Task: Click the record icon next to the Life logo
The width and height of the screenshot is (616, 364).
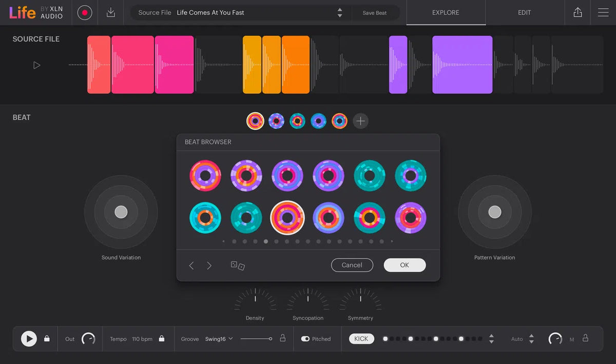Action: [84, 12]
